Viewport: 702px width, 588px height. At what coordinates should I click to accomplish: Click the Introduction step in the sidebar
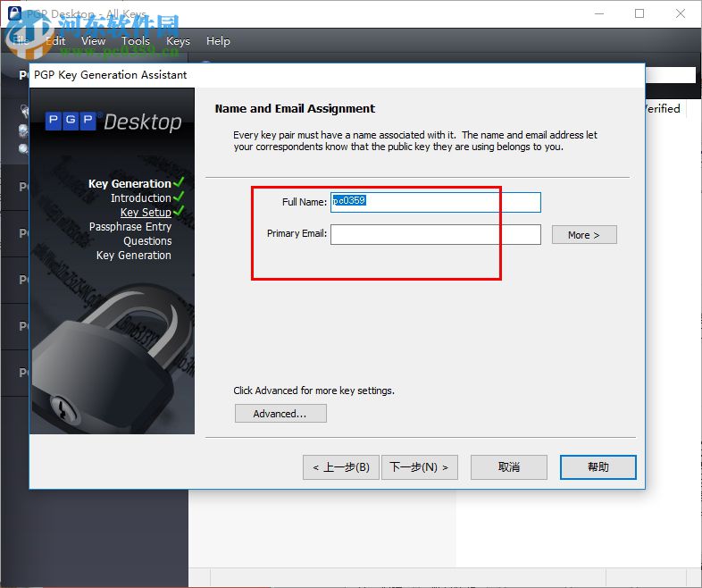tap(140, 198)
